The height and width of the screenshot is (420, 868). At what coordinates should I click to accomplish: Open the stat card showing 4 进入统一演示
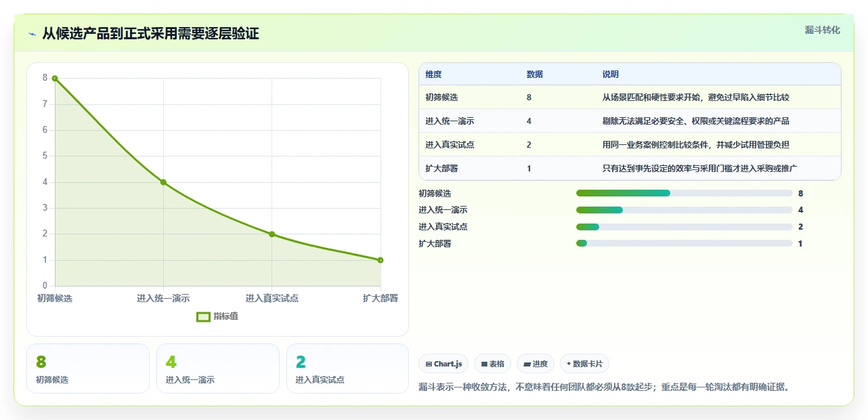218,369
